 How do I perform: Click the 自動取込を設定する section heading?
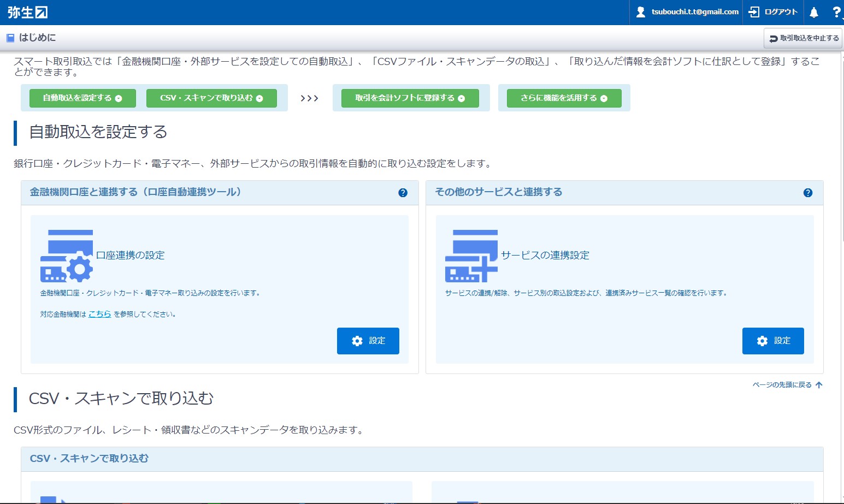click(98, 132)
